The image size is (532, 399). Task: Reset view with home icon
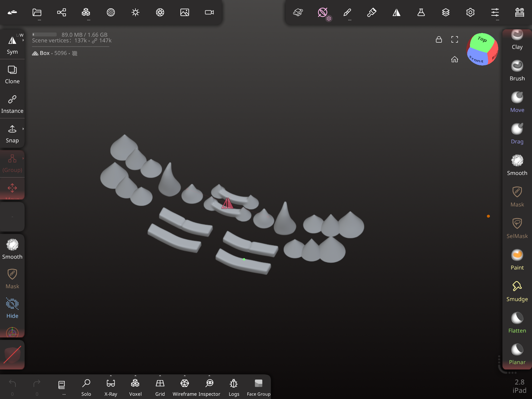[x=455, y=59]
